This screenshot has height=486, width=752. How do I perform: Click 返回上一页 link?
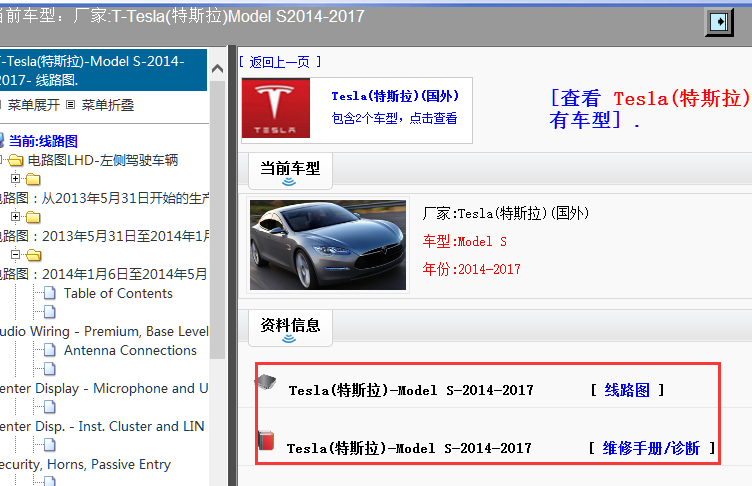[280, 62]
